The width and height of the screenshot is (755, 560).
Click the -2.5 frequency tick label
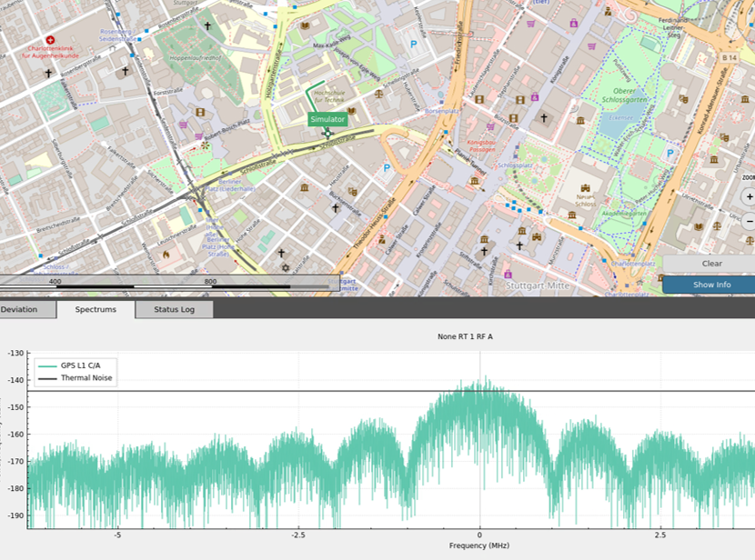coord(298,535)
